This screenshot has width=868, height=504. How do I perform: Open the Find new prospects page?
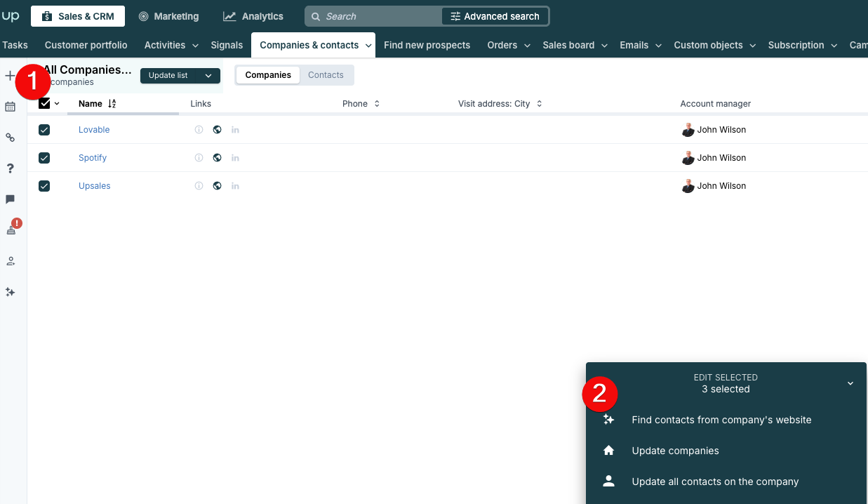427,45
